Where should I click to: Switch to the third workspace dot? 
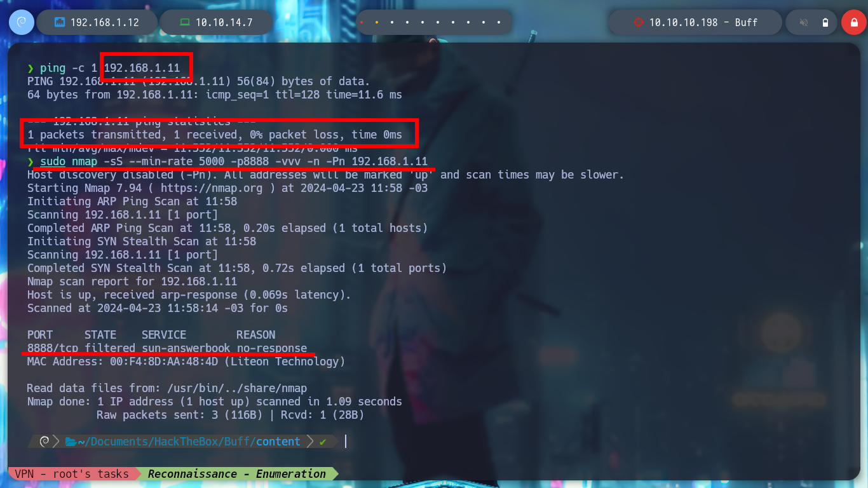pos(391,22)
